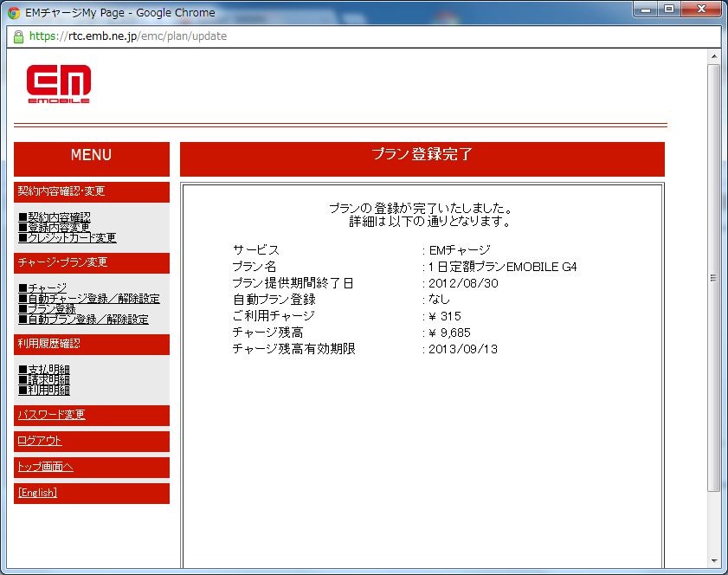Click the secure padlock icon in address bar
728x575 pixels.
[18, 36]
